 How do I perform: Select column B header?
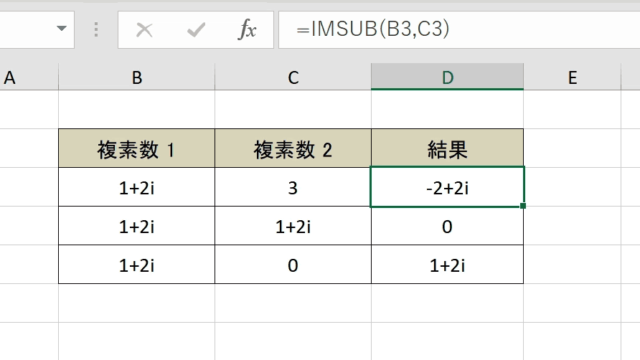pos(137,77)
